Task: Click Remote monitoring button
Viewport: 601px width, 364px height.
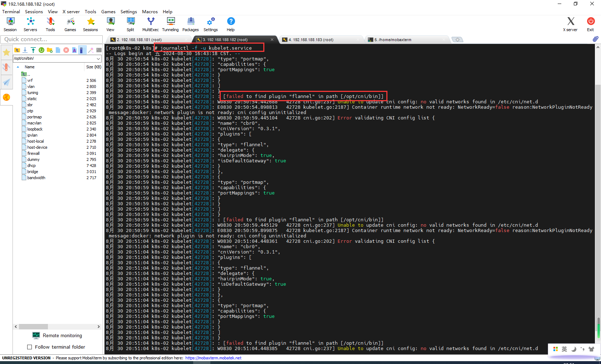Action: click(57, 335)
